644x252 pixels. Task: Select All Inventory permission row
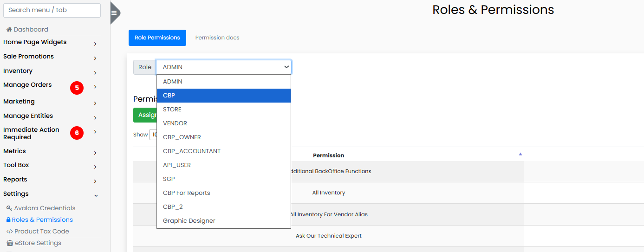tap(329, 193)
